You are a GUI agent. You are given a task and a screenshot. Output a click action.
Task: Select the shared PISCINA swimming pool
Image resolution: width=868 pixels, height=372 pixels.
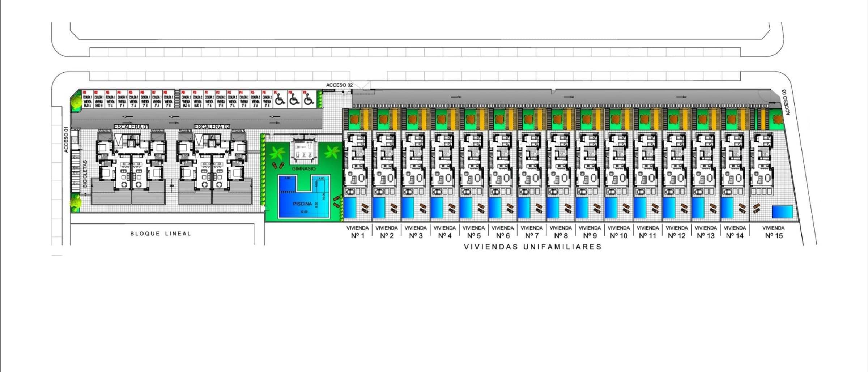(304, 197)
